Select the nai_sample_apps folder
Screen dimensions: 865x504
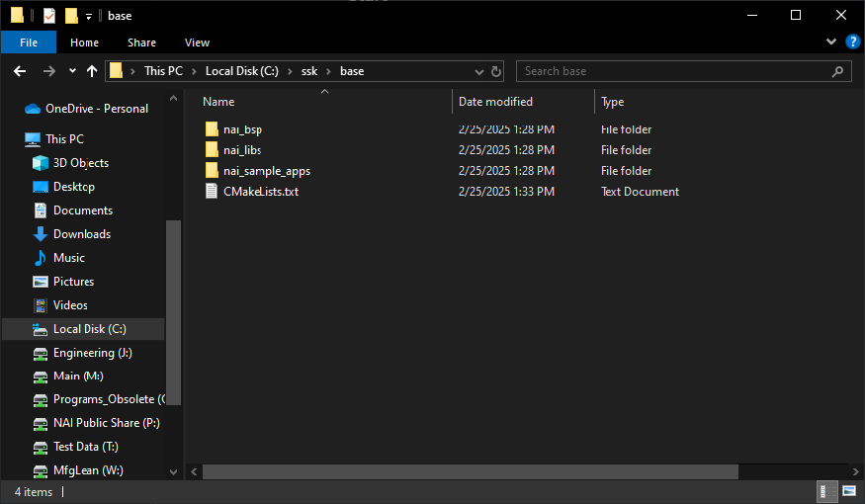(267, 171)
